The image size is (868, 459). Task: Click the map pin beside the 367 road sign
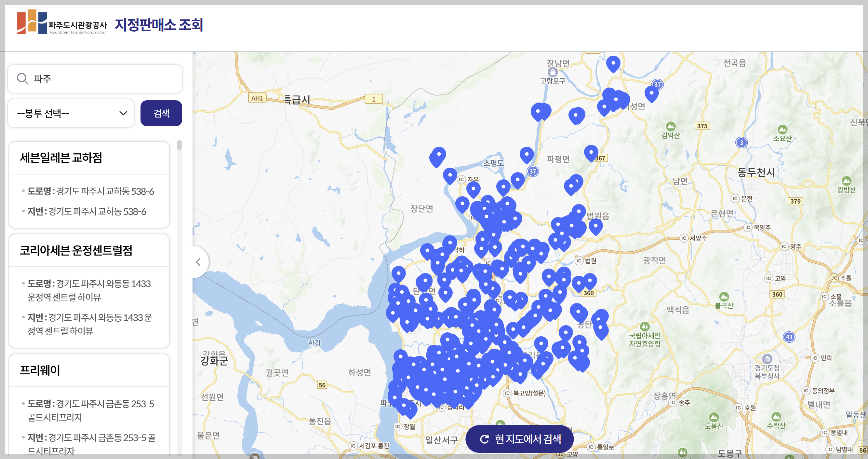click(591, 152)
